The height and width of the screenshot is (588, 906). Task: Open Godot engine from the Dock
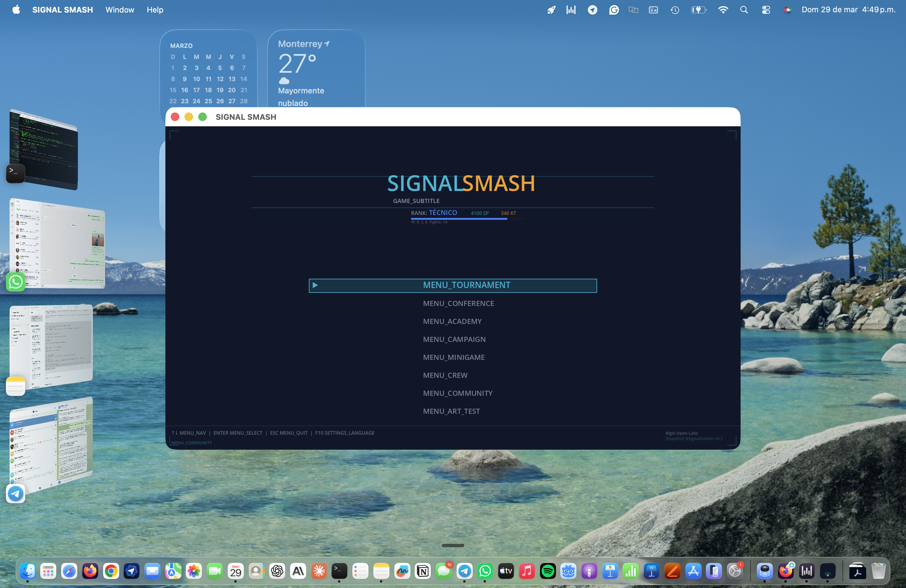(568, 571)
